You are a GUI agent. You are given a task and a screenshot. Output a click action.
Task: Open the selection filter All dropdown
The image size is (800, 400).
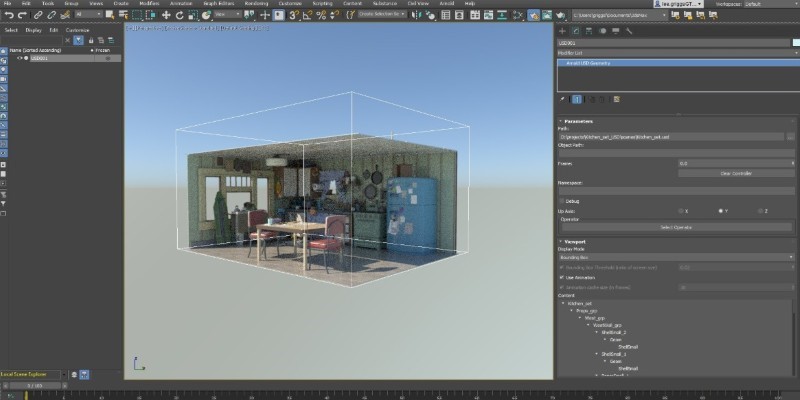point(88,15)
